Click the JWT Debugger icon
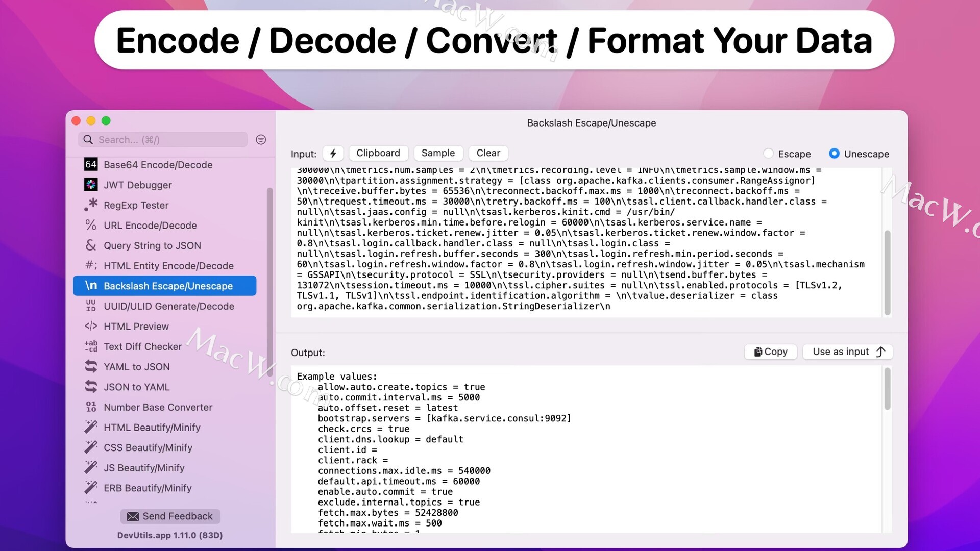The width and height of the screenshot is (980, 551). point(91,185)
